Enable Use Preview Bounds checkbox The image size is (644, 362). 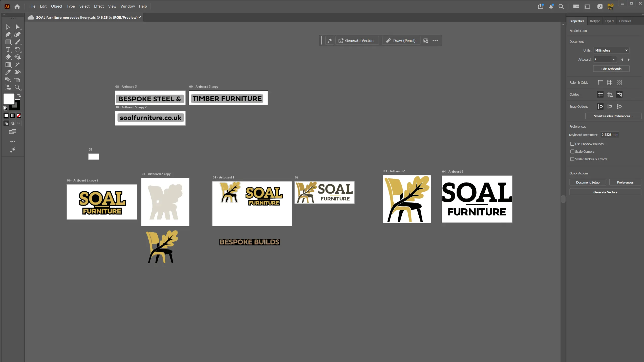coord(572,144)
